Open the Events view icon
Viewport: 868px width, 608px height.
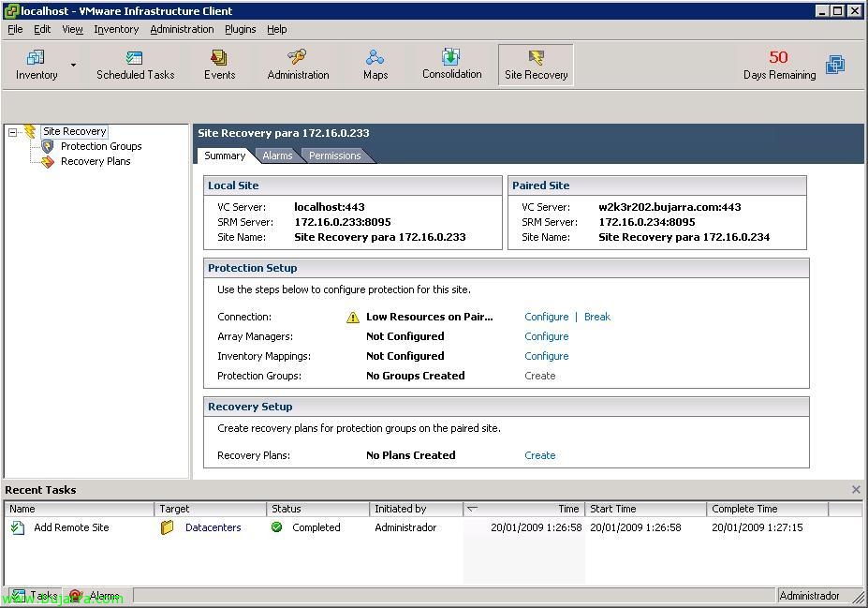click(219, 65)
